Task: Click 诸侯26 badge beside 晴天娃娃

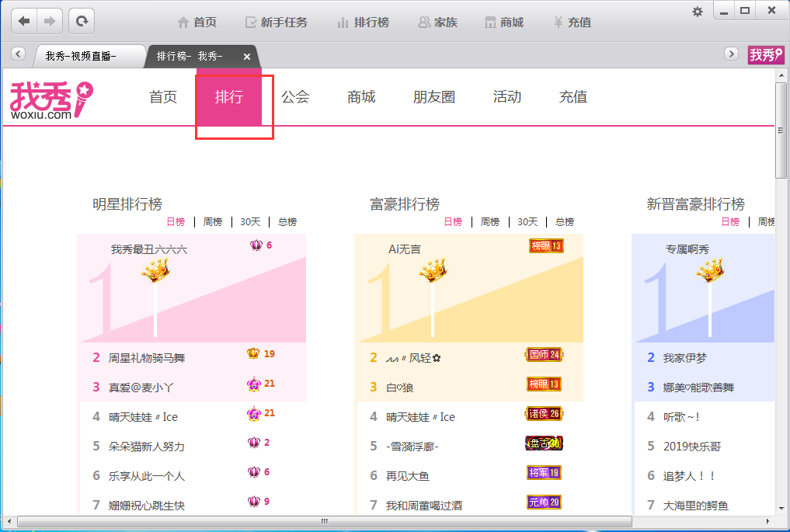Action: pyautogui.click(x=544, y=414)
